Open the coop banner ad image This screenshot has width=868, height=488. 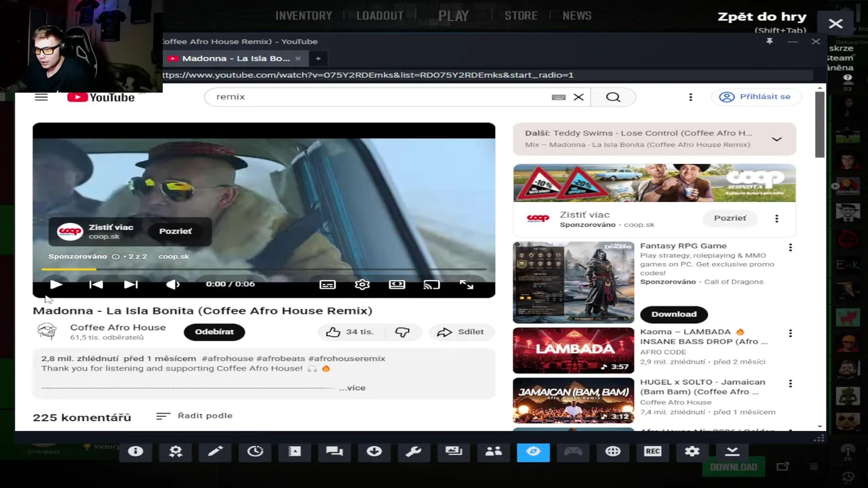point(654,183)
